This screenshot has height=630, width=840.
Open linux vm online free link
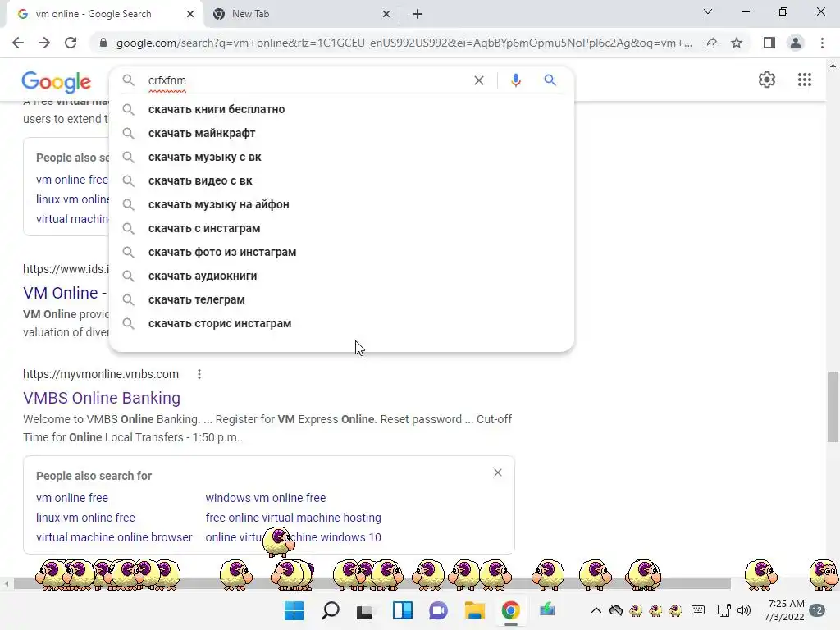[85, 518]
